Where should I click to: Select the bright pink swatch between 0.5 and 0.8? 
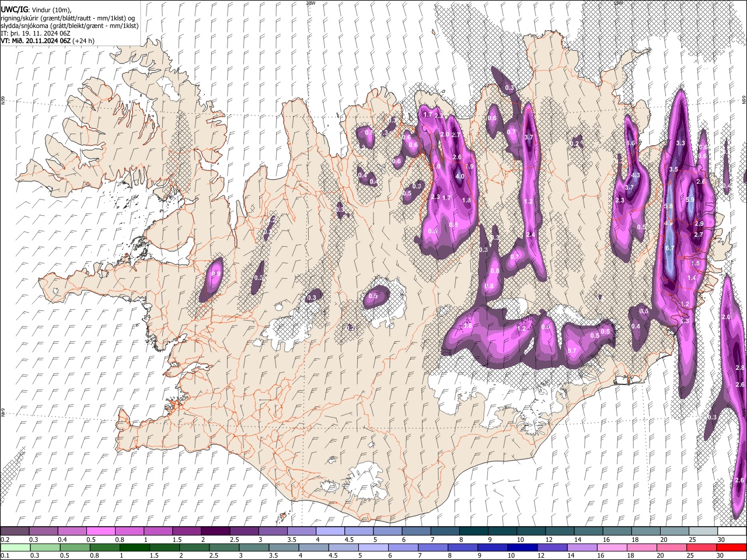click(x=100, y=531)
